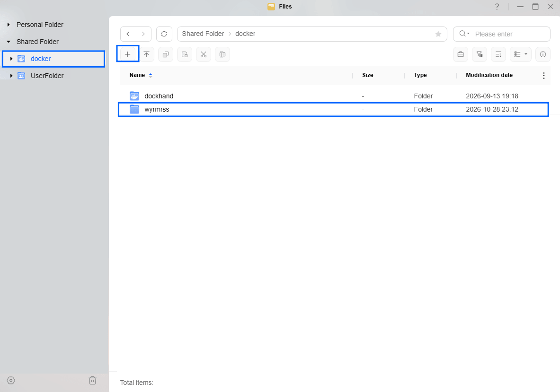
Task: Click the paste icon left of the scissors
Action: 184,54
